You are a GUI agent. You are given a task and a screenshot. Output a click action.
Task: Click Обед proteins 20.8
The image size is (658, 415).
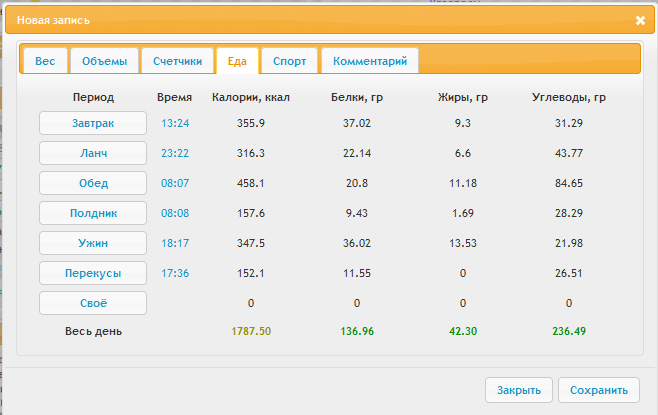tap(357, 183)
